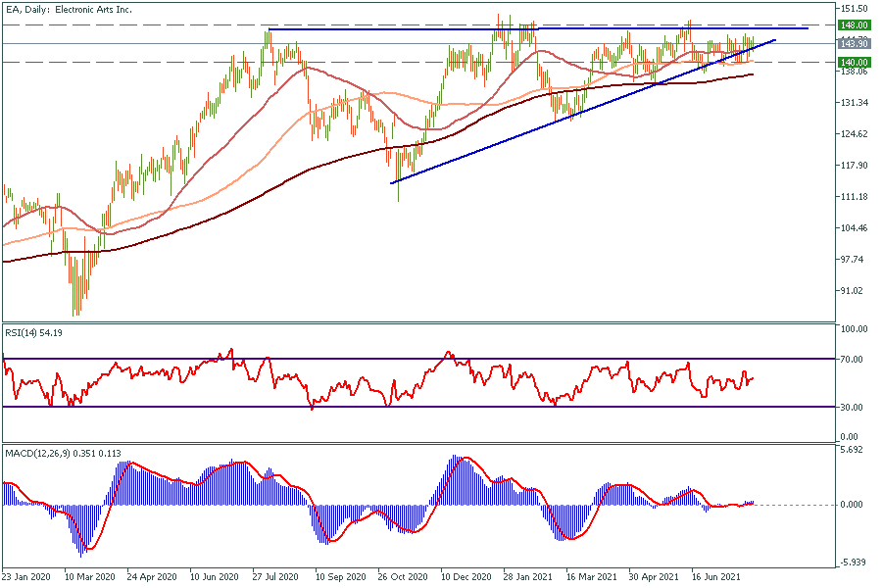
Task: Click the 26 Oct 2020 date marker
Action: pyautogui.click(x=404, y=578)
